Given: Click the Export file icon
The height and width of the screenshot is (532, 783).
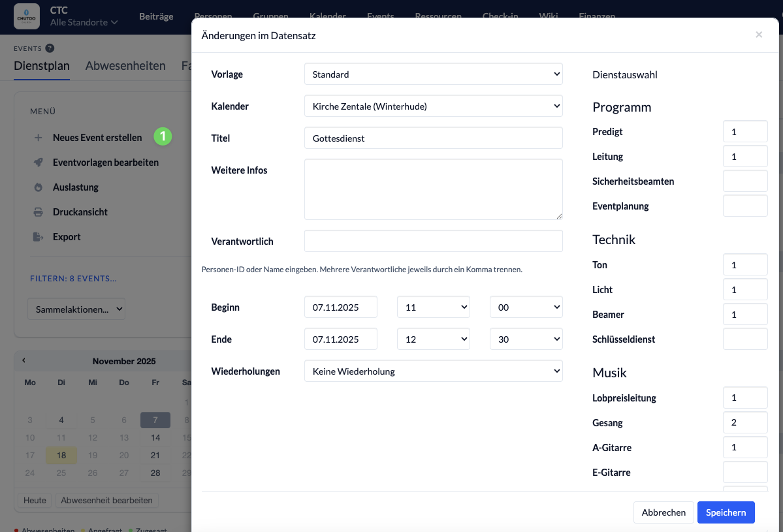Looking at the screenshot, I should [x=39, y=237].
